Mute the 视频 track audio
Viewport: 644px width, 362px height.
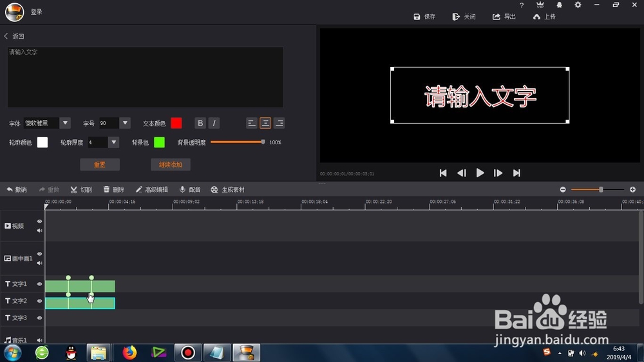39,231
